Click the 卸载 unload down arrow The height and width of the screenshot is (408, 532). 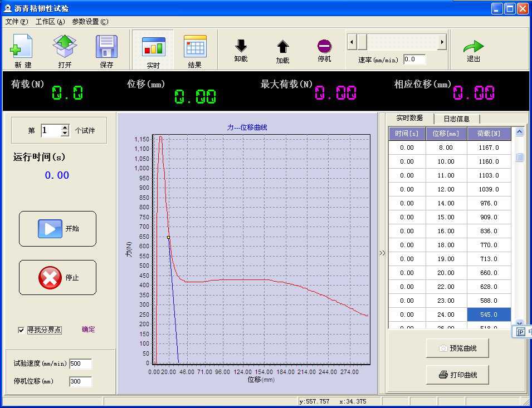[x=241, y=46]
